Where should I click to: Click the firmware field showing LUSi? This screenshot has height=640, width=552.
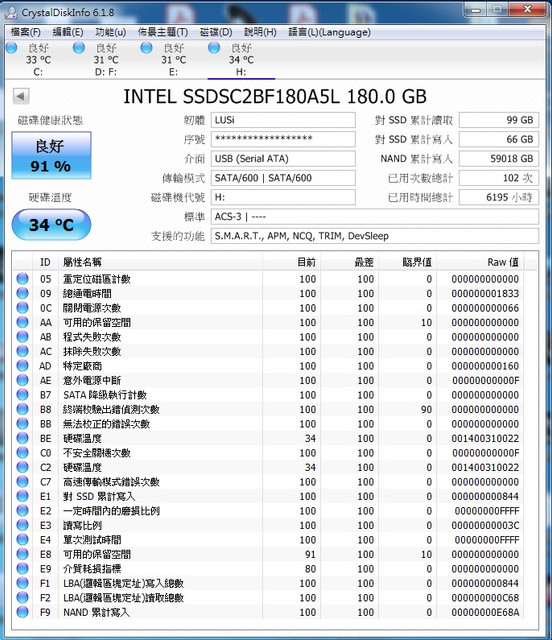coord(283,120)
